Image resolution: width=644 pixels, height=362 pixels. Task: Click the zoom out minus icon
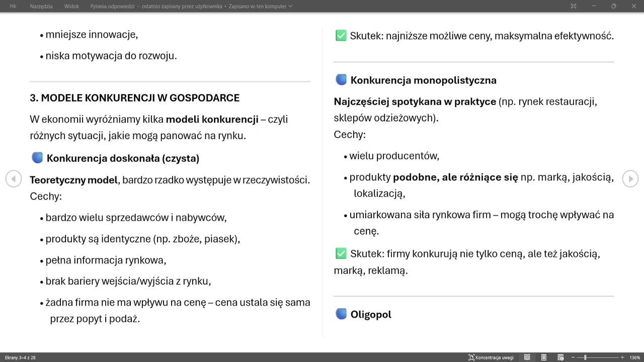coord(573,357)
